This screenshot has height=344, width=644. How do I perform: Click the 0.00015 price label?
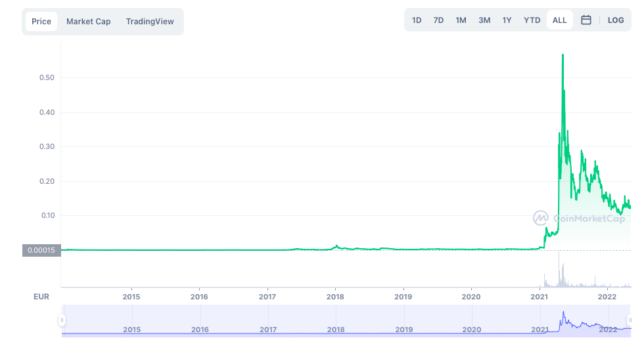41,250
